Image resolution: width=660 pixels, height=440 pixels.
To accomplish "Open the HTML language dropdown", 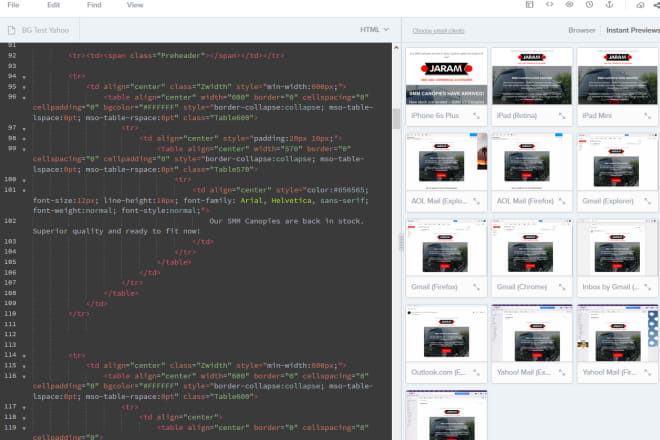I will pos(374,29).
